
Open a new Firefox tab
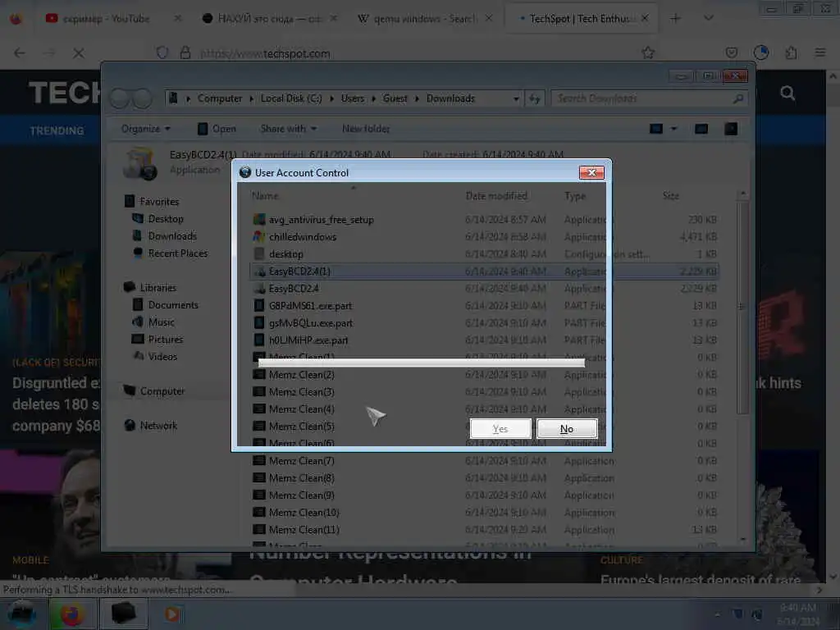pyautogui.click(x=676, y=18)
